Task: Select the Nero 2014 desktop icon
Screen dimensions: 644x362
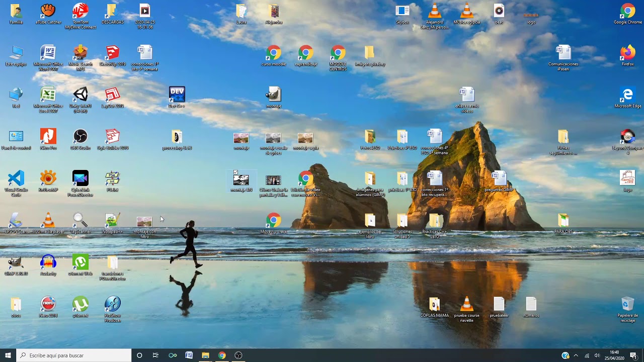Action: 48,307
